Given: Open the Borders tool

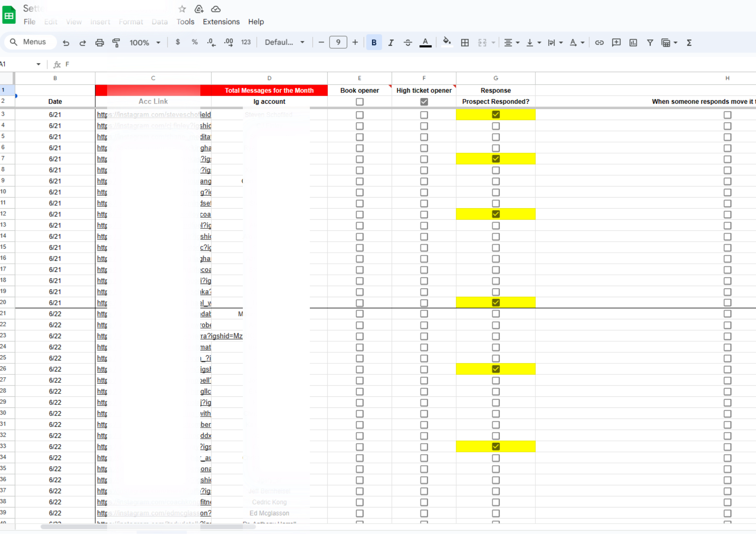Looking at the screenshot, I should 465,43.
